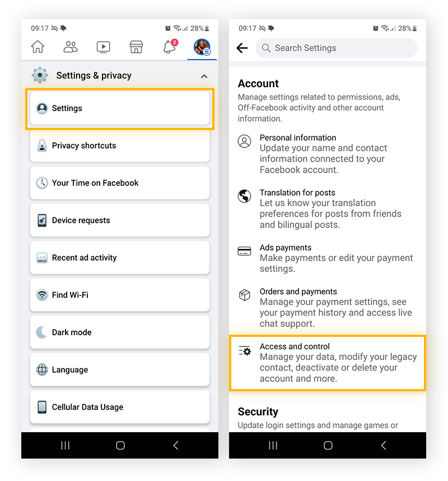Screen dimensions: 448x481
Task: Open the Marketplace storefront icon
Action: point(136,47)
